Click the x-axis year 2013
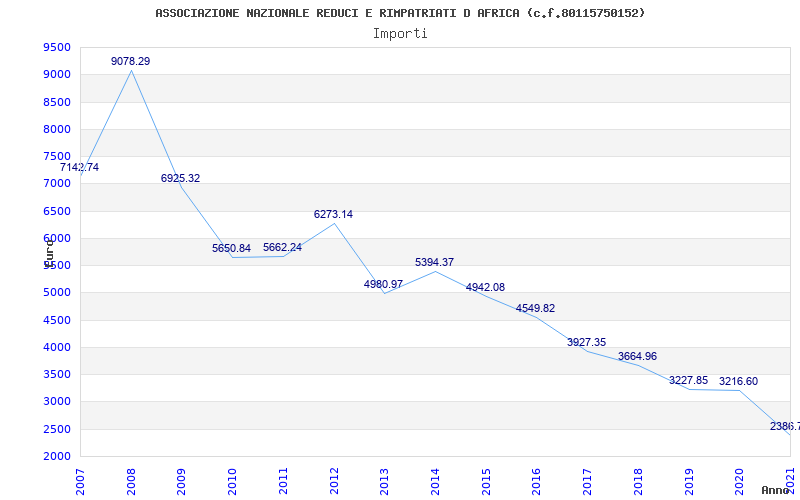Screen dimensions: 800x500 [384, 481]
